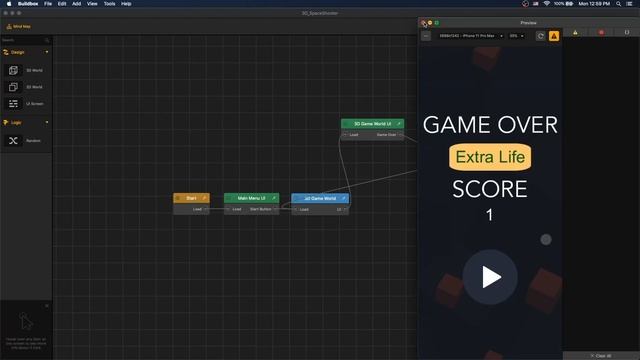Click the Game Over output port
Viewport: 640px width, 360px height.
[400, 135]
